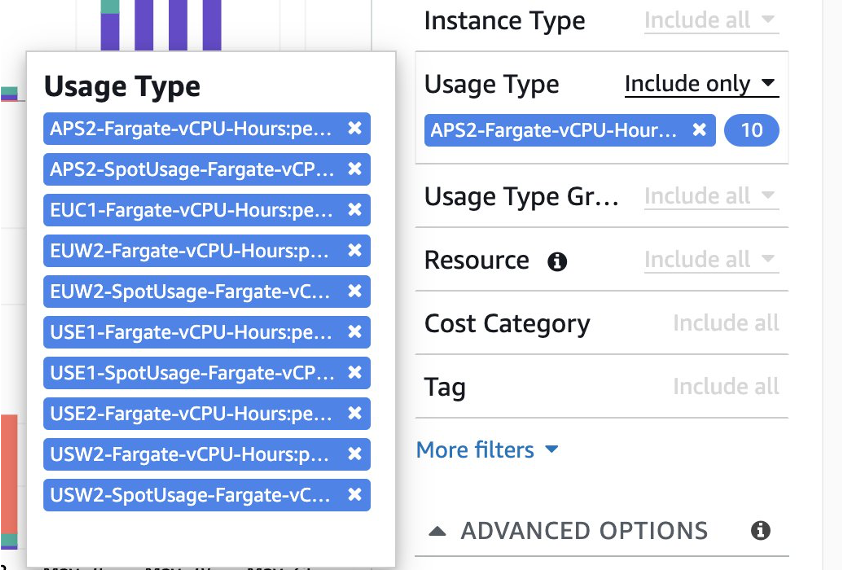Click the Resource info icon
Image resolution: width=842 pixels, height=570 pixels.
[557, 262]
